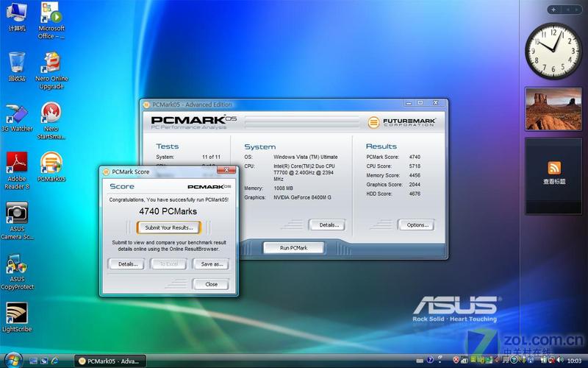The width and height of the screenshot is (588, 368).
Task: Select the Nero StartSmart desktop icon
Action: pos(51,121)
